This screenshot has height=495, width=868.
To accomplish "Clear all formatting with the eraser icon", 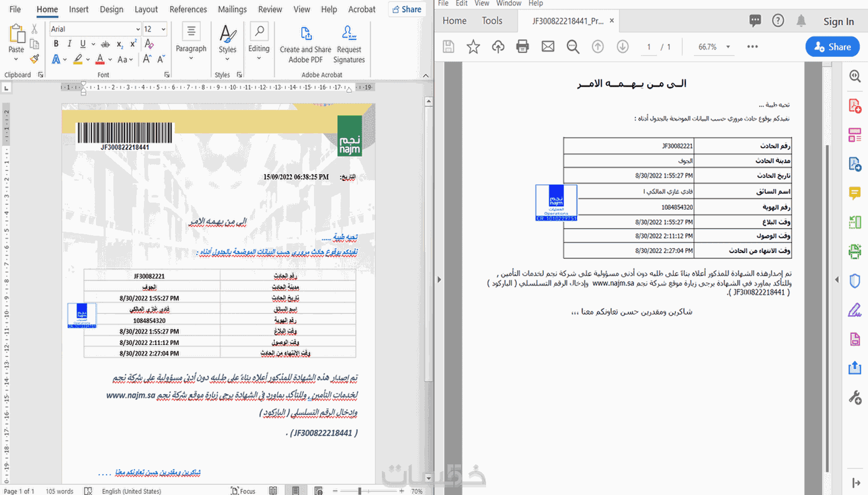I will coord(149,44).
